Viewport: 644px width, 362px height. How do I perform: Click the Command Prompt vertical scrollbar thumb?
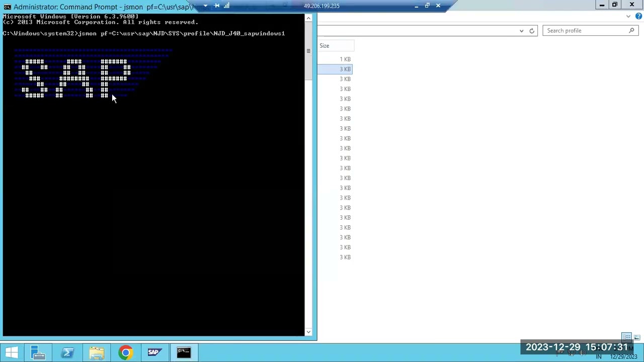[x=308, y=51]
